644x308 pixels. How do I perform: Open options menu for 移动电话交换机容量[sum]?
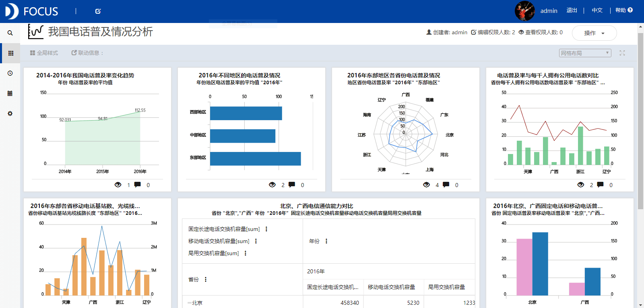click(x=256, y=241)
